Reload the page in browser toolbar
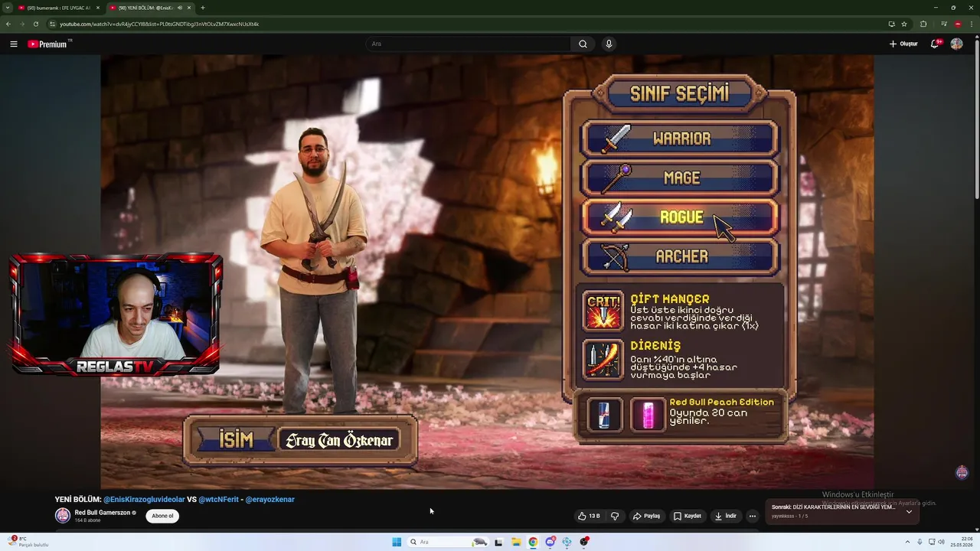 pos(35,24)
